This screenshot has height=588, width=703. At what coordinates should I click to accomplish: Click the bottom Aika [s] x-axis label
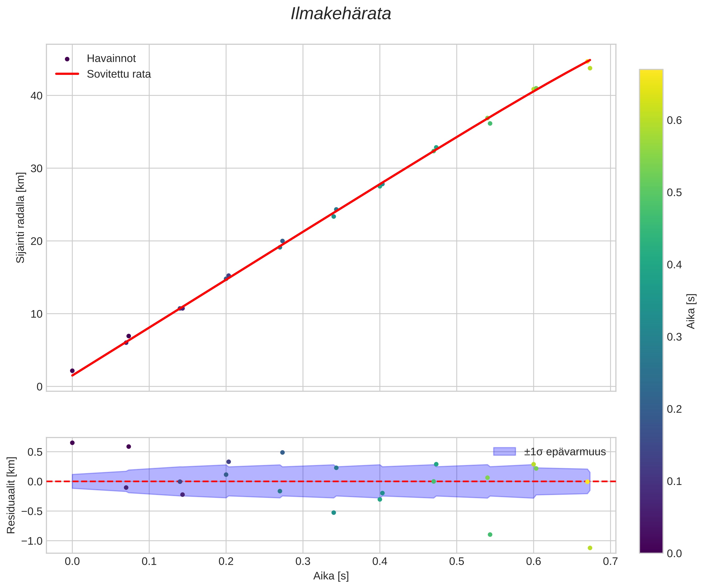coord(331,576)
